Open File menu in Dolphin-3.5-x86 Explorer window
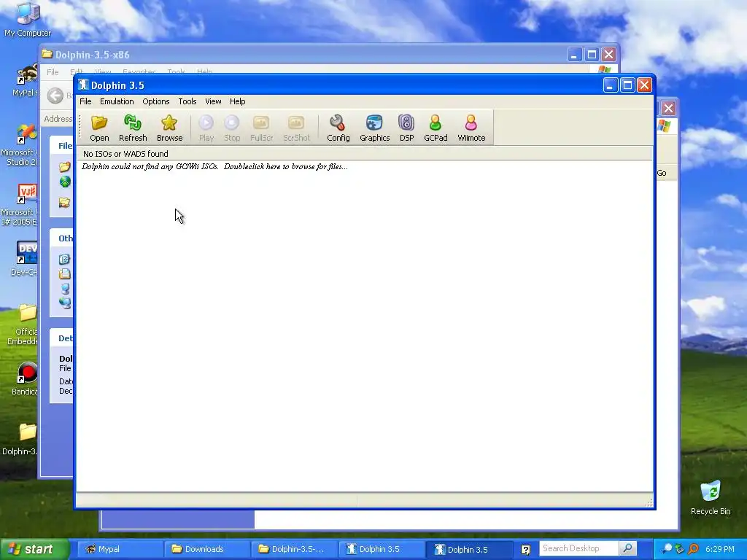 pyautogui.click(x=53, y=72)
